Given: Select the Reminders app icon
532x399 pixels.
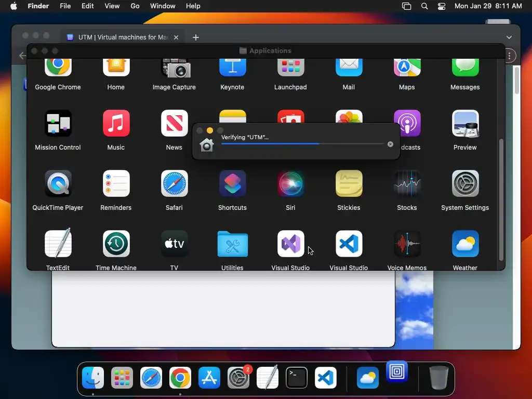Looking at the screenshot, I should (116, 183).
